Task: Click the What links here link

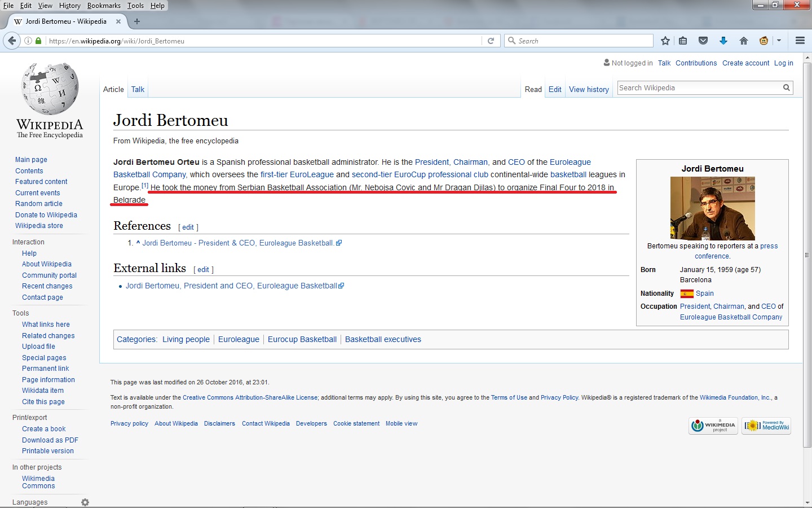Action: (46, 325)
